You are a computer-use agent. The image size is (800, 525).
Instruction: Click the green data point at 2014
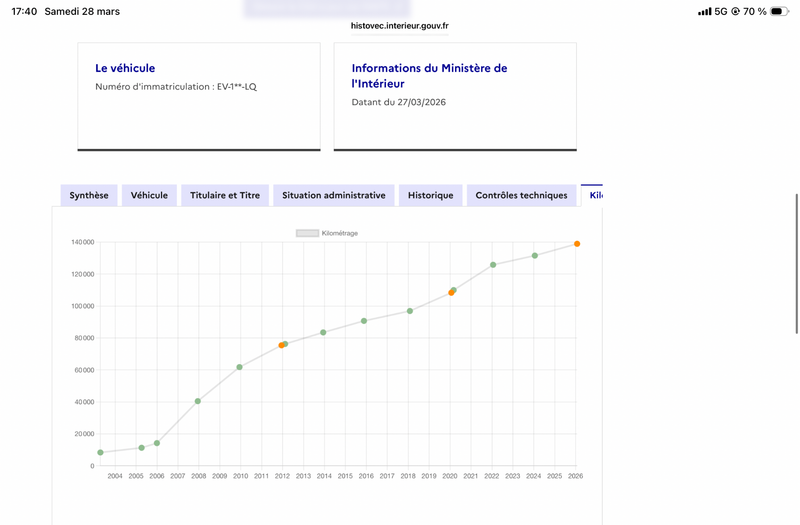click(323, 332)
